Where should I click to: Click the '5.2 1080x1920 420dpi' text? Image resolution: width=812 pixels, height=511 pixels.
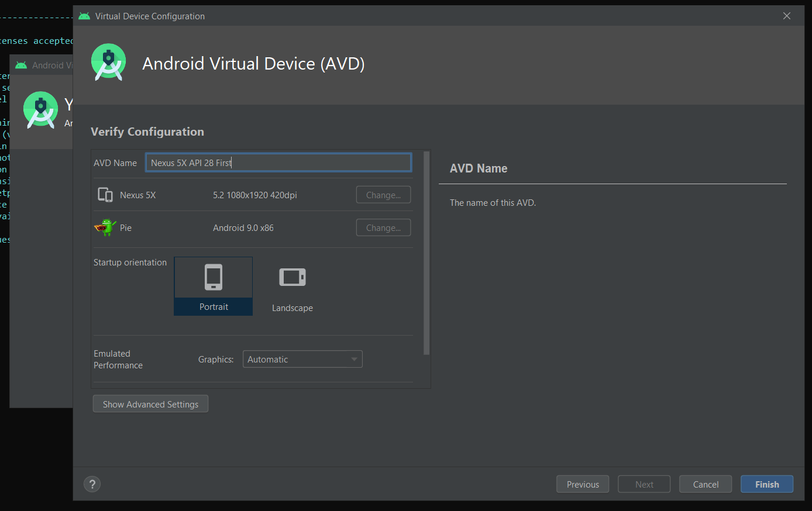255,195
